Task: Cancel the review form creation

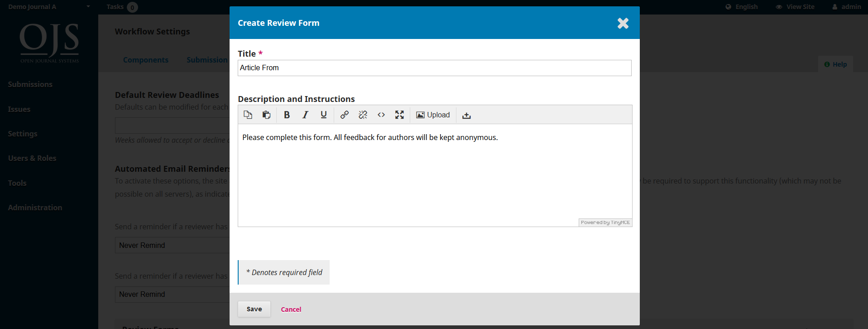Action: coord(291,310)
